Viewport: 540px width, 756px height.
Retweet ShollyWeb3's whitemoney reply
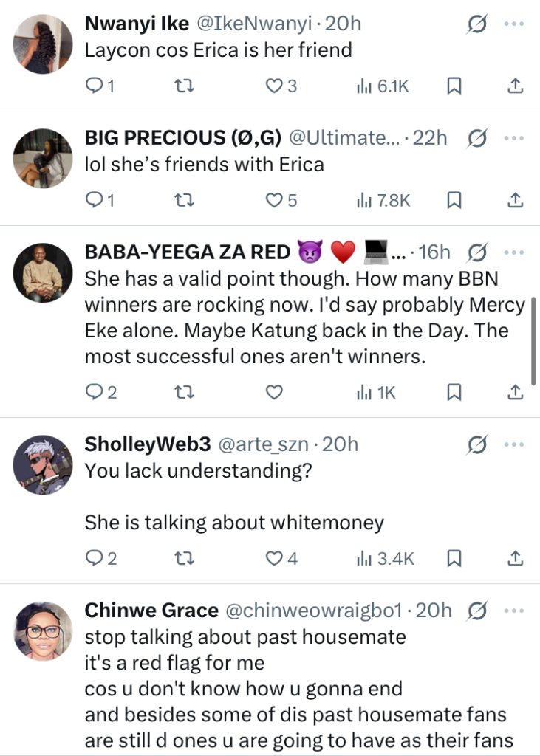click(180, 558)
